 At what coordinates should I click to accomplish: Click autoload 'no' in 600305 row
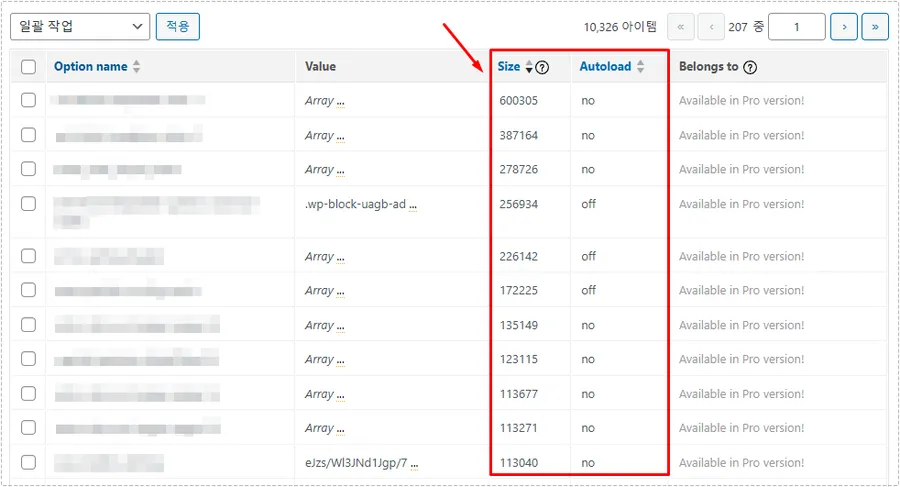588,101
